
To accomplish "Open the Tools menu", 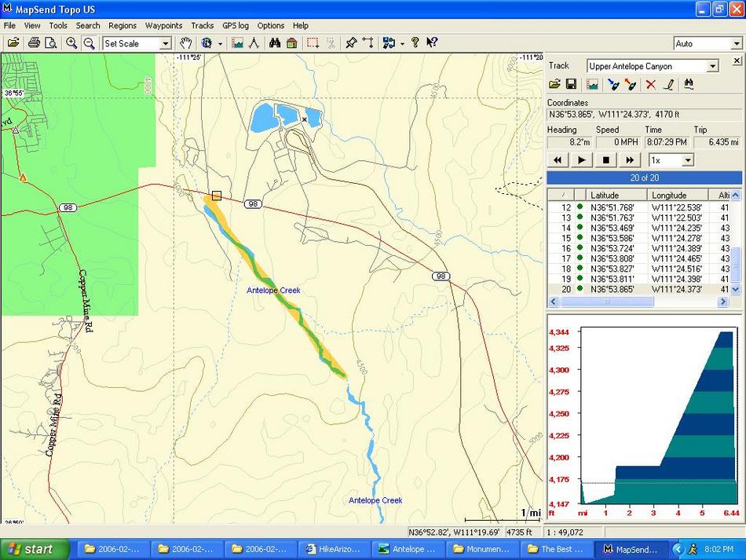I will click(58, 26).
